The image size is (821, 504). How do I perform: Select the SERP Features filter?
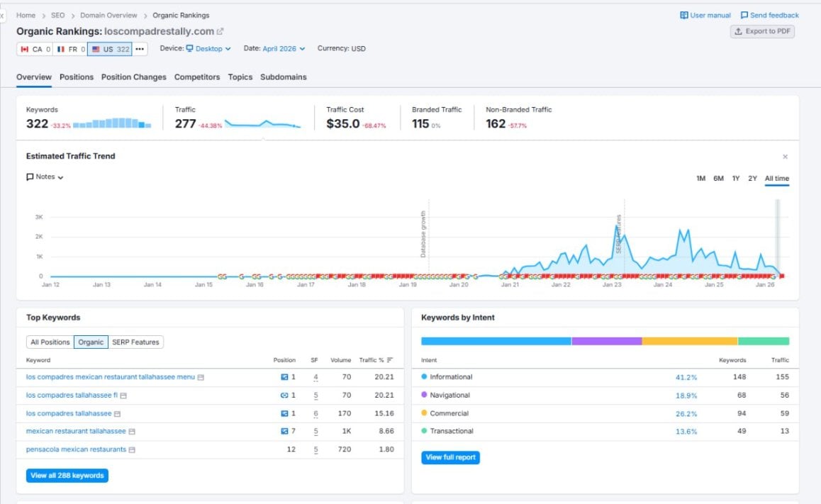(135, 342)
